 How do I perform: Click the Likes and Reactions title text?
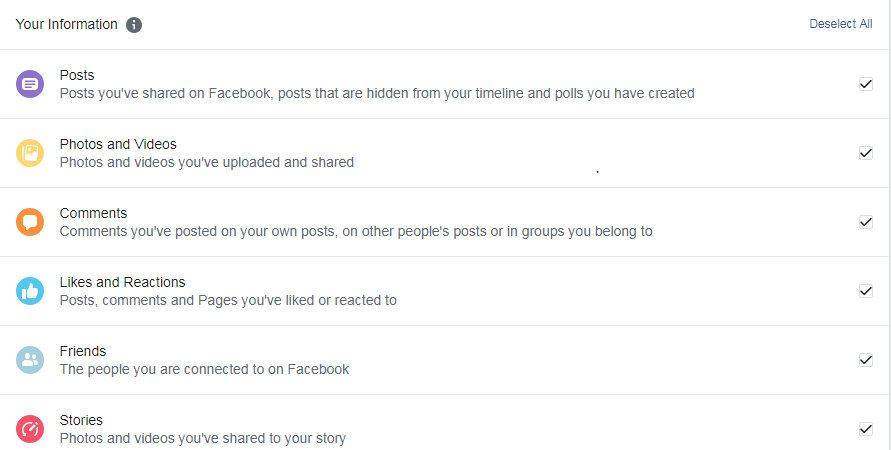(x=122, y=282)
